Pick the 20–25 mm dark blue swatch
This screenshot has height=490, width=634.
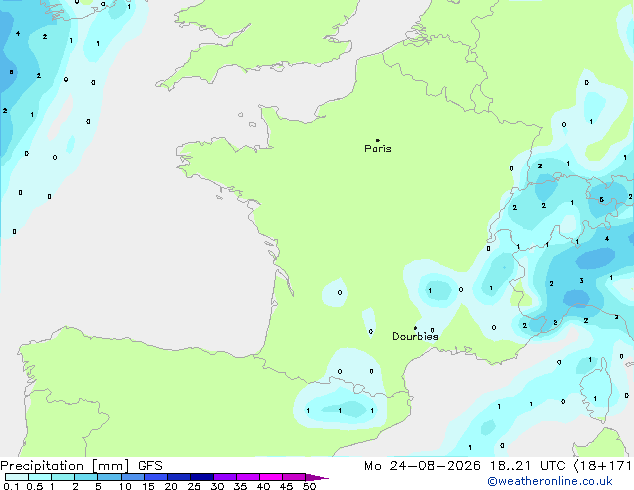point(179,477)
